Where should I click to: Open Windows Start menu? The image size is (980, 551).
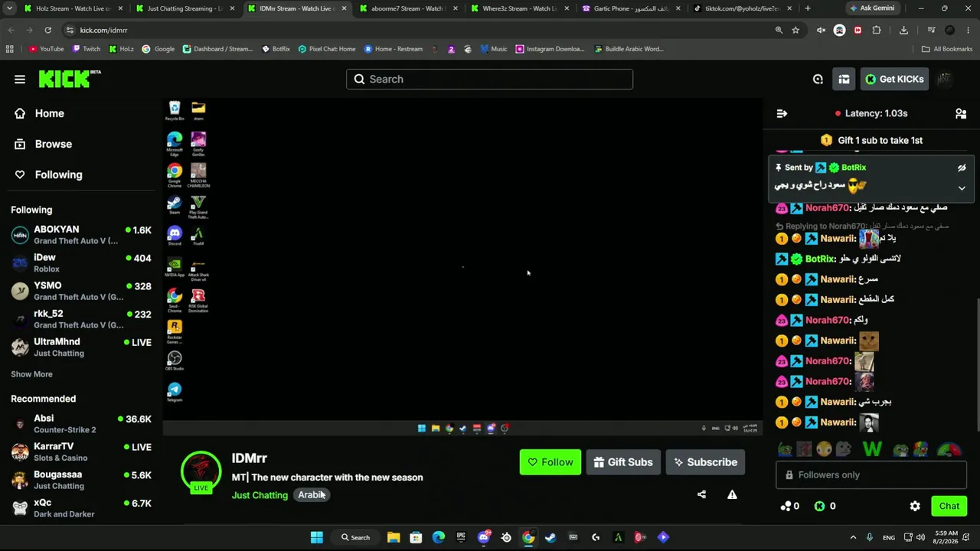[x=316, y=537]
